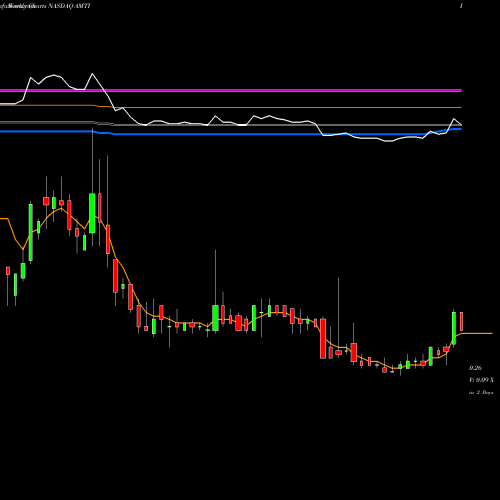
Task: Click the last tall green candle near the right
Action: click(454, 328)
